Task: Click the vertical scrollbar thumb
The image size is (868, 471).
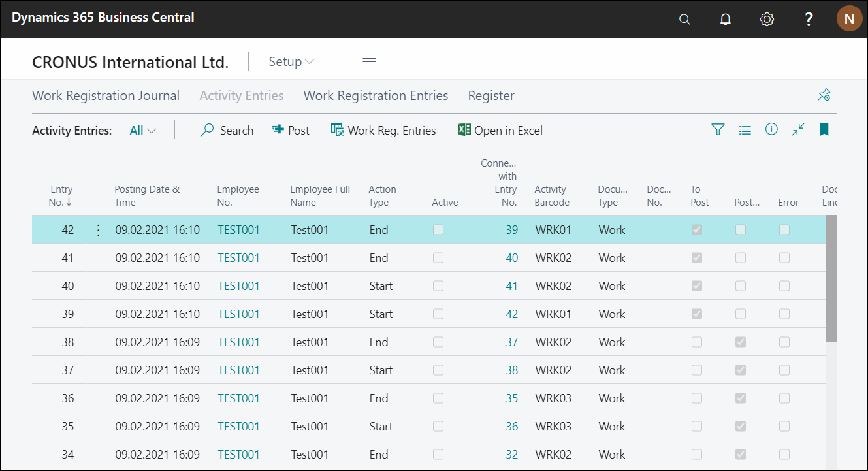Action: click(x=831, y=278)
